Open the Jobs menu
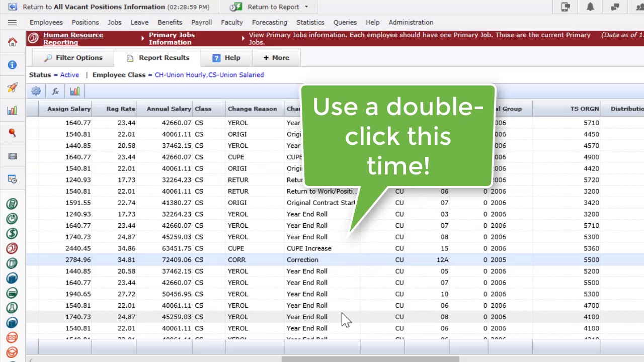The image size is (644, 362). coord(115,22)
